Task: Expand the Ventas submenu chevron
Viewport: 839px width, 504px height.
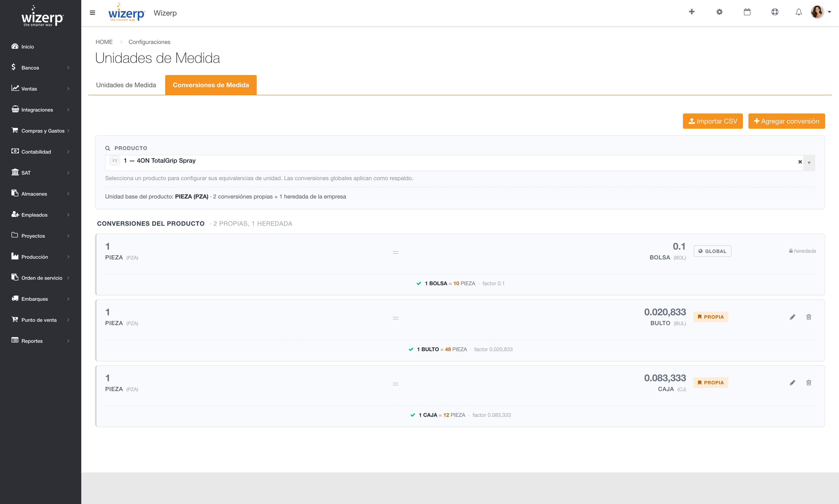Action: (68, 89)
